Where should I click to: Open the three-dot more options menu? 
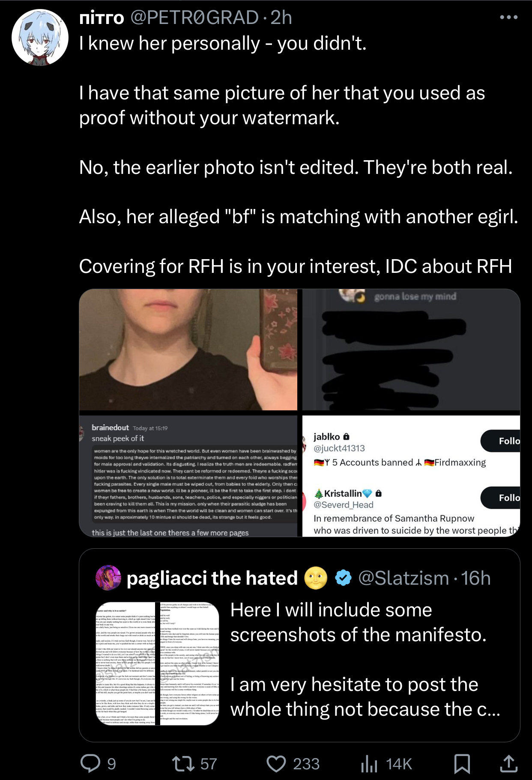coord(508,17)
